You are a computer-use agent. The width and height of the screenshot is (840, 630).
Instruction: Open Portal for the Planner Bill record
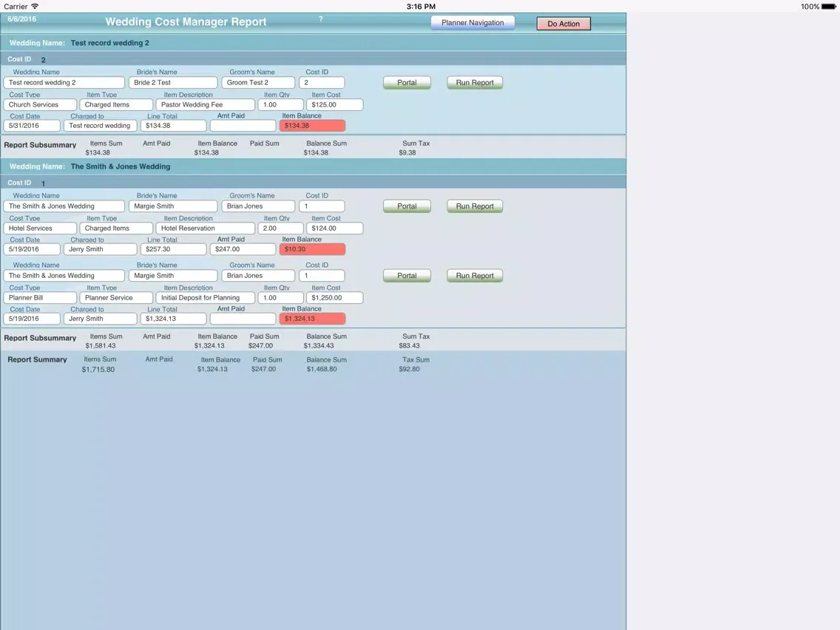(407, 275)
